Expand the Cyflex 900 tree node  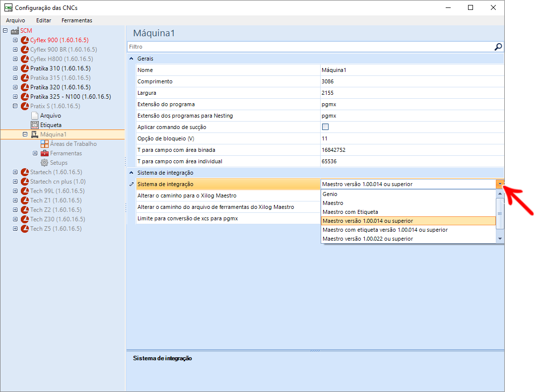[15, 40]
